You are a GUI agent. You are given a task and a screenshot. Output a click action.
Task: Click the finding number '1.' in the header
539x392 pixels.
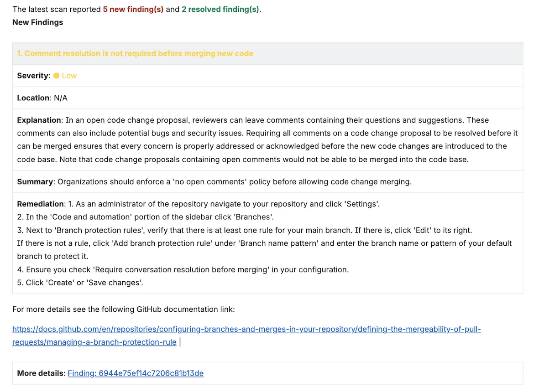[x=19, y=53]
